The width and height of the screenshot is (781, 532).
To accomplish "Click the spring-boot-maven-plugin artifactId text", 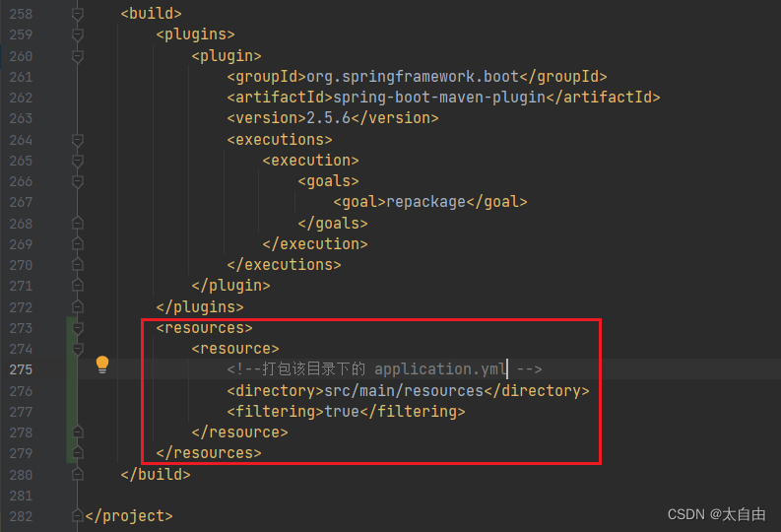I will point(439,98).
